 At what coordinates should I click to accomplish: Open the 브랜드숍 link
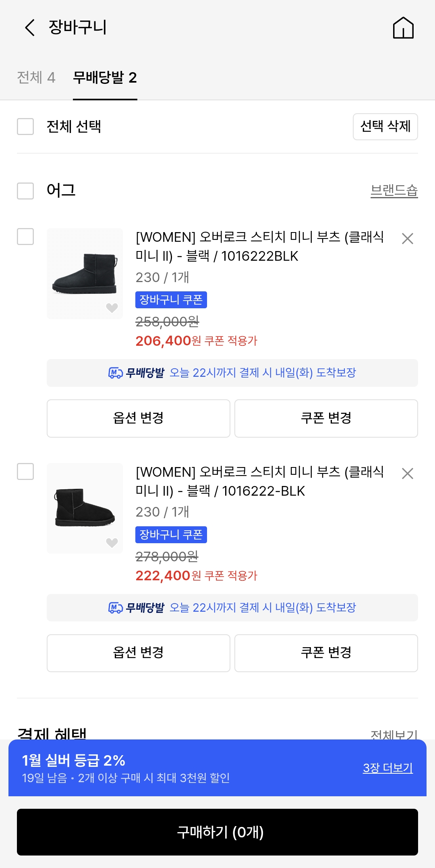(x=394, y=190)
